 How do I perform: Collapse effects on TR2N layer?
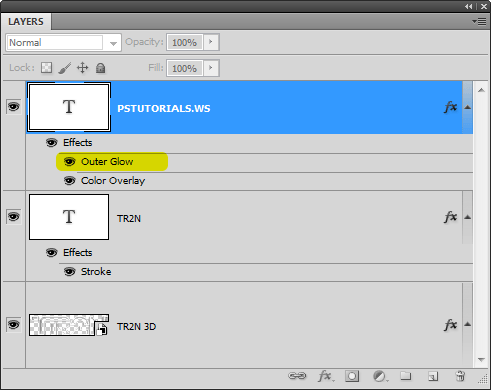468,217
